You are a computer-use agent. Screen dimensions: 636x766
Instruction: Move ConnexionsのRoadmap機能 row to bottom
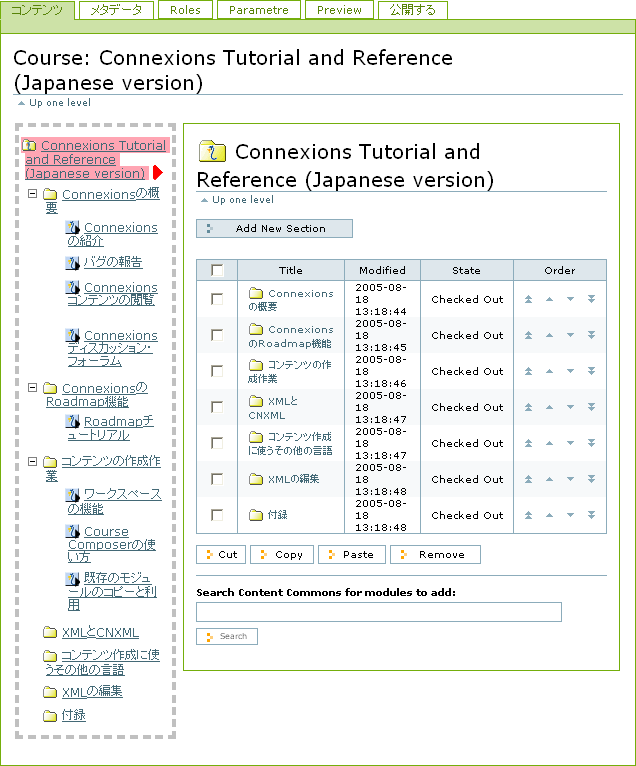coord(592,335)
